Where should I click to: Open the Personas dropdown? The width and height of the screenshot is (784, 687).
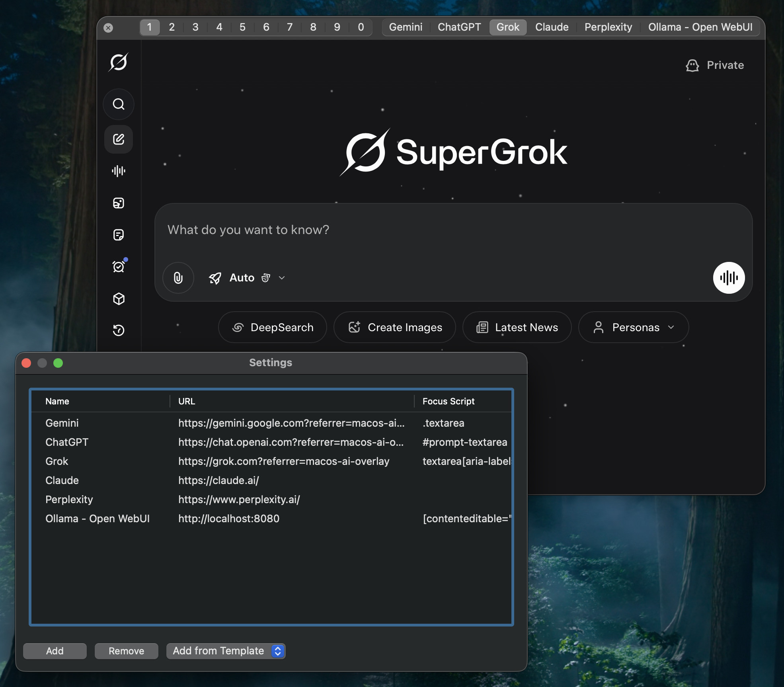click(634, 327)
